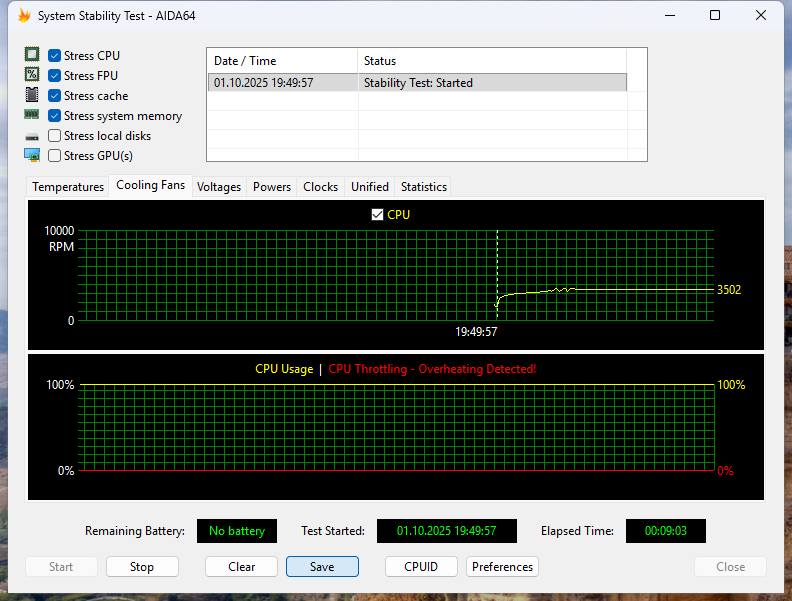Stop the stability test

142,567
